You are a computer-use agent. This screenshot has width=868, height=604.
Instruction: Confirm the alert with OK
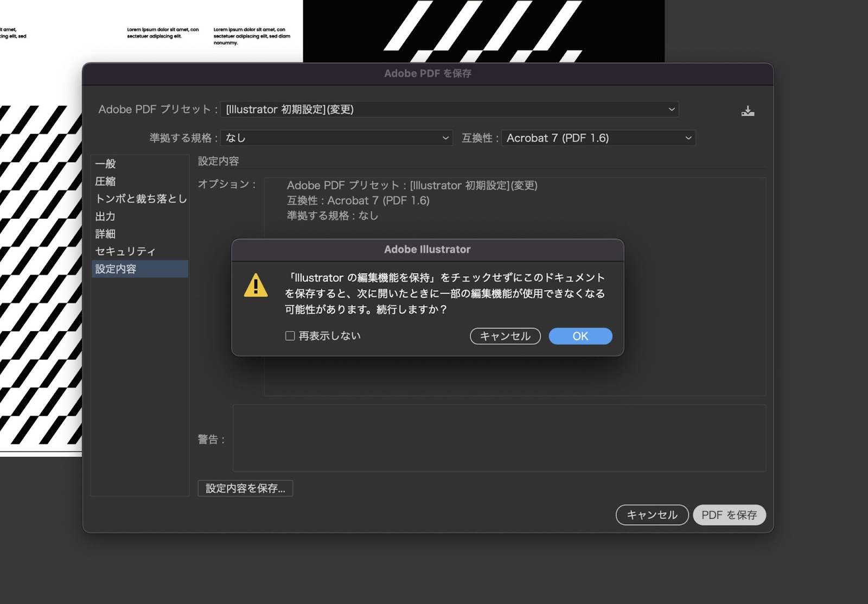580,336
